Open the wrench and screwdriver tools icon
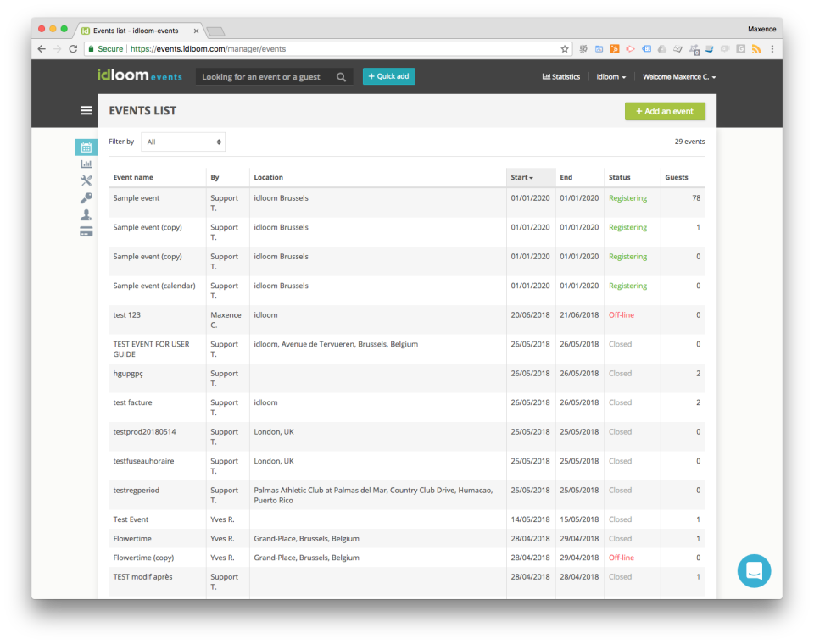814x644 pixels. point(86,180)
